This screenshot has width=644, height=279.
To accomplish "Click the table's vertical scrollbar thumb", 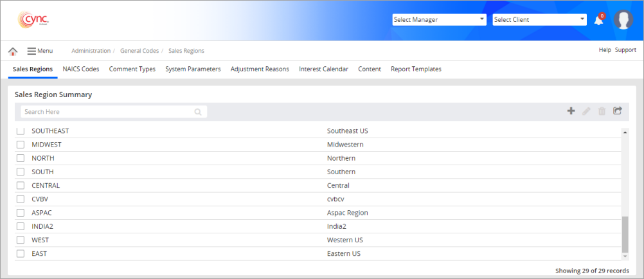I will click(x=625, y=235).
